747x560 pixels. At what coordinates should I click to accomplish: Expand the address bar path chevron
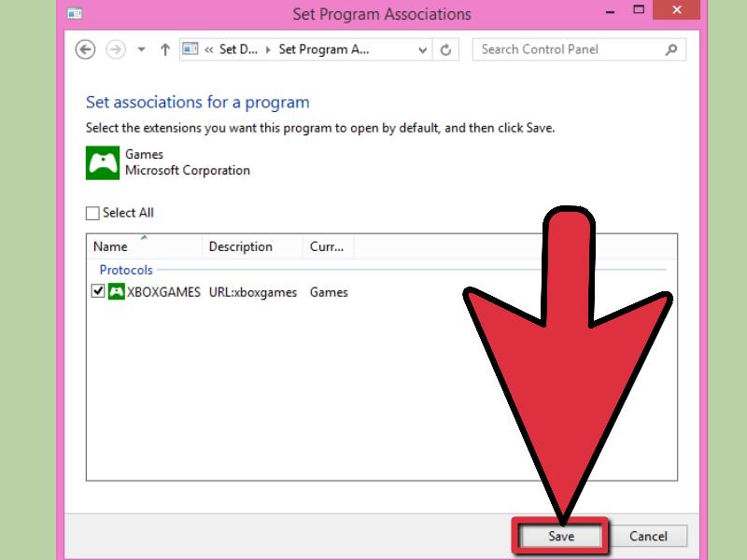click(422, 50)
